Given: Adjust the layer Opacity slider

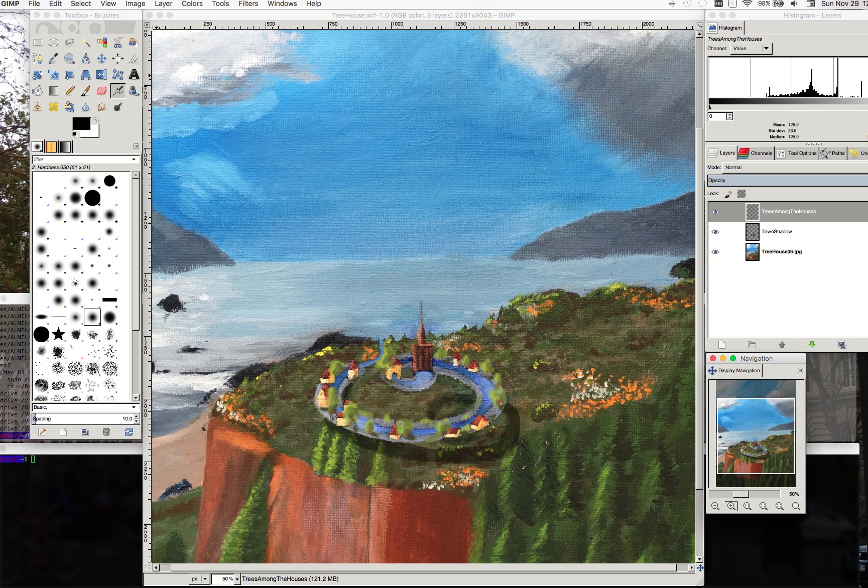Looking at the screenshot, I should [x=787, y=181].
